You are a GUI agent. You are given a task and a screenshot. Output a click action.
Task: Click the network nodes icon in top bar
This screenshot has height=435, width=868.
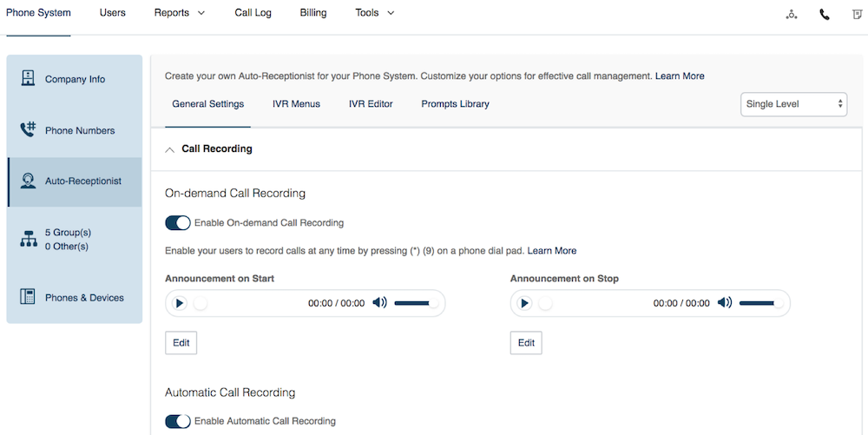(x=792, y=15)
